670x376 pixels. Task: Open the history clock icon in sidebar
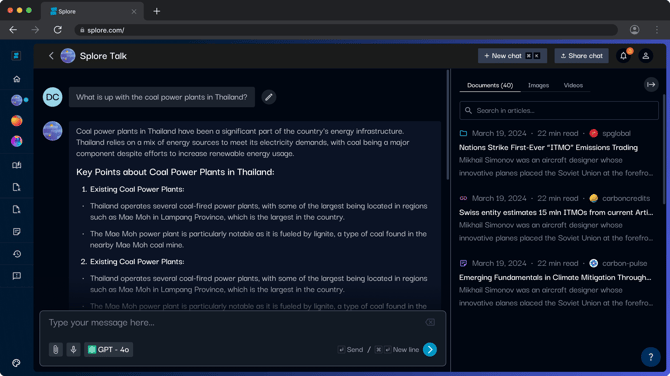coord(17,254)
